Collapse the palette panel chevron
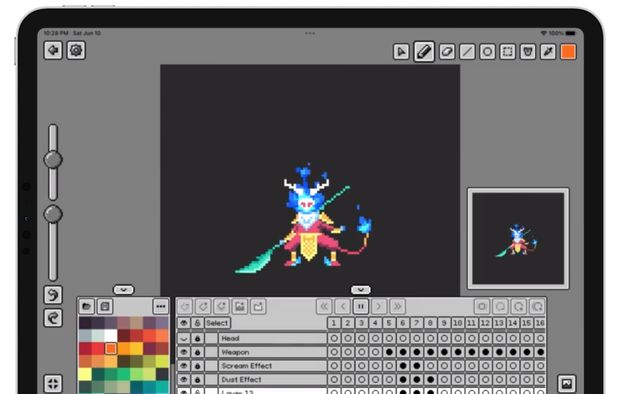Screen dimensions: 618x394 click(124, 290)
